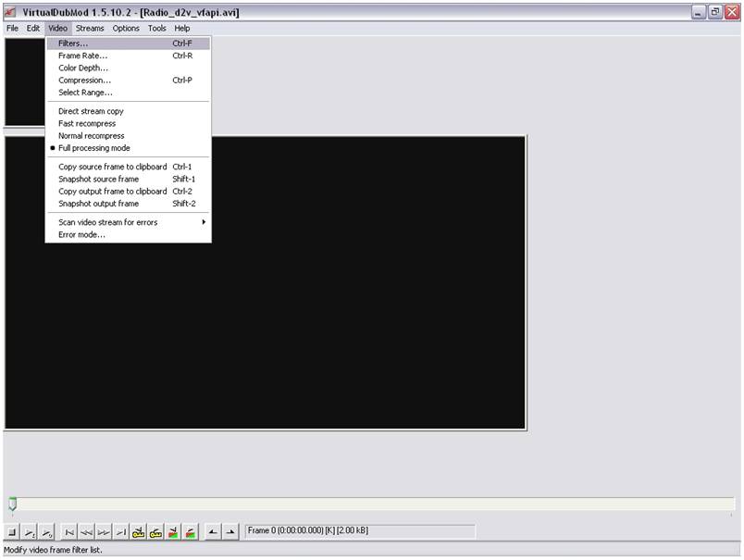Click the Frame 0 position readout field
744x560 pixels.
pyautogui.click(x=360, y=530)
